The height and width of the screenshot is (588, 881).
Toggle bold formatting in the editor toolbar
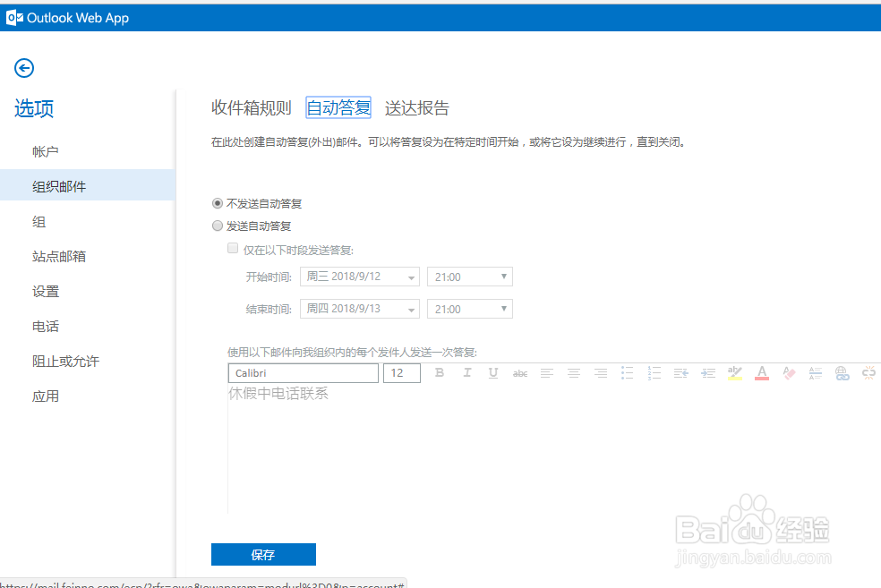point(440,373)
